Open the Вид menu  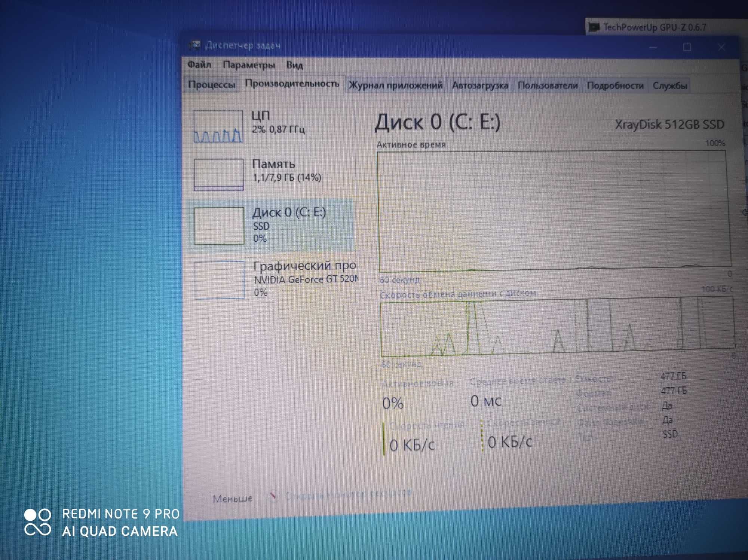tap(295, 65)
